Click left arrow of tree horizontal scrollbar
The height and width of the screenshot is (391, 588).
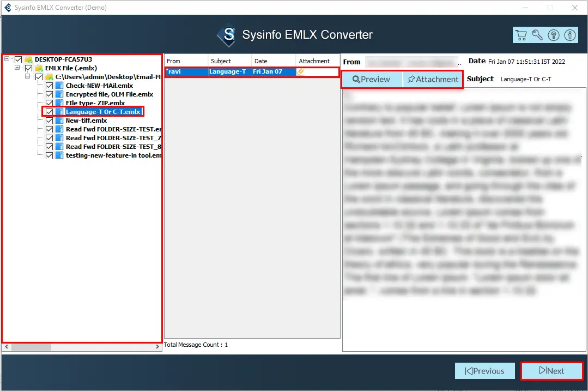pos(7,347)
